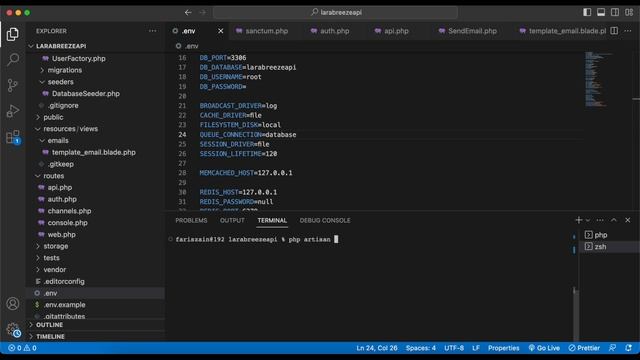The height and width of the screenshot is (360, 640).
Task: Switch to the api.php editor tab
Action: [391, 31]
